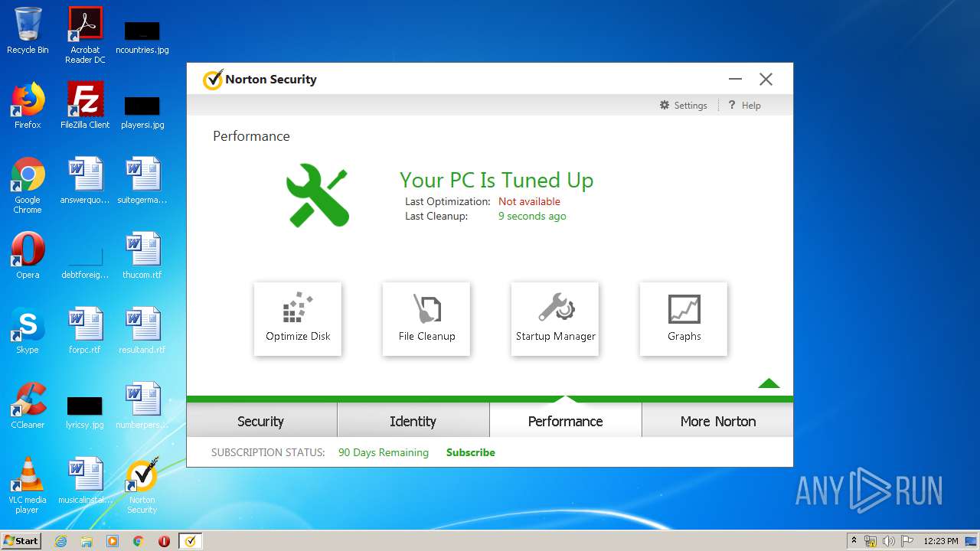Viewport: 980px width, 551px height.
Task: Open Windows Explorer from the taskbar
Action: coord(87,541)
